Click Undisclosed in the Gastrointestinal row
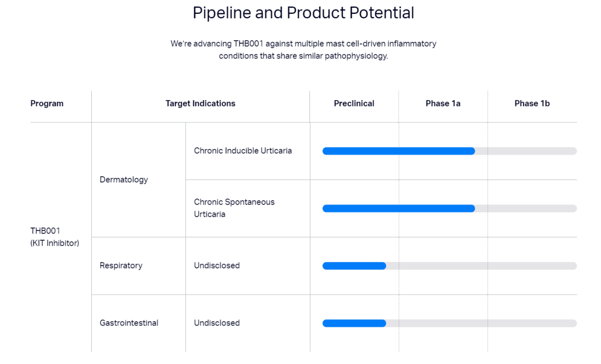This screenshot has width=601, height=364. click(216, 323)
